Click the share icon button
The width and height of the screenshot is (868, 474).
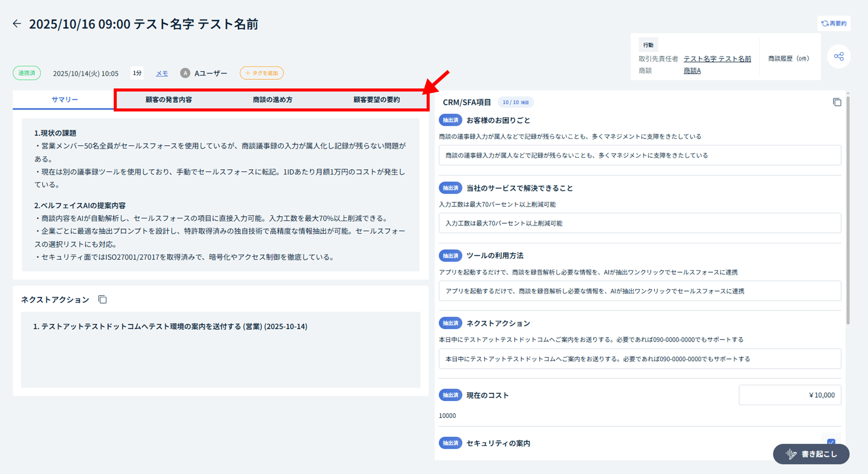838,56
